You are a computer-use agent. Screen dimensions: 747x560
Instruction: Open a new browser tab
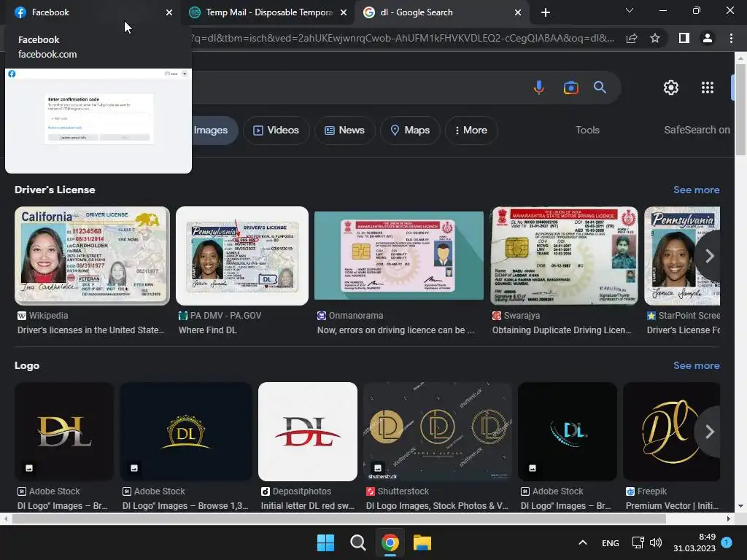click(x=546, y=12)
